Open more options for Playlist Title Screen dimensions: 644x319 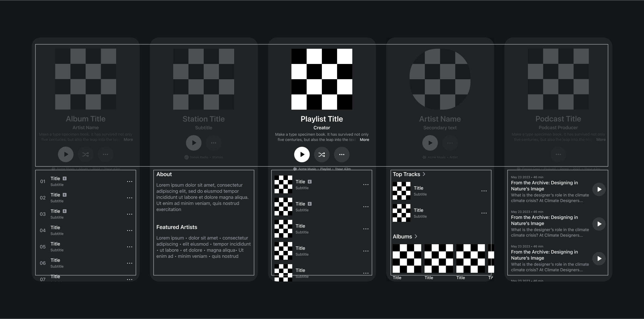click(342, 155)
